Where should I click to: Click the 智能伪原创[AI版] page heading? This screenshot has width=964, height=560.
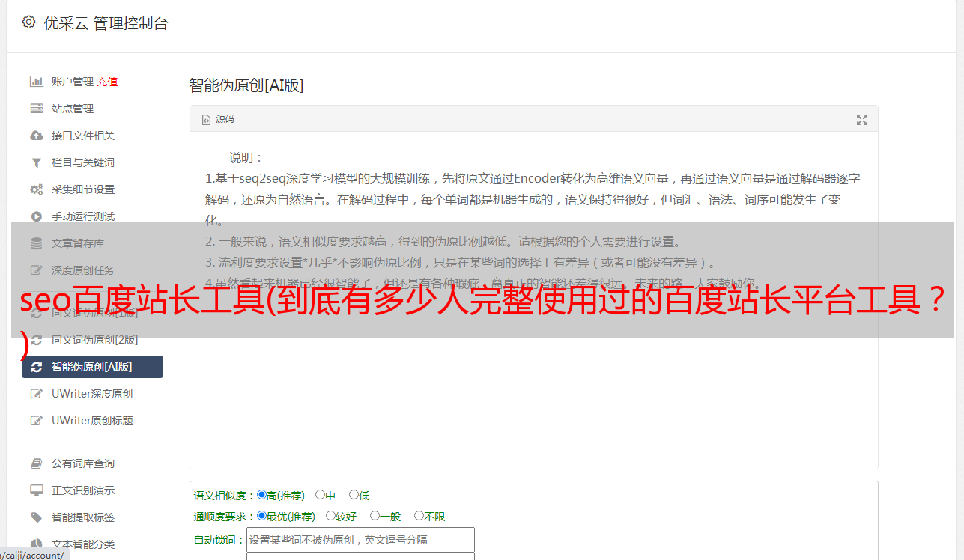[x=246, y=85]
